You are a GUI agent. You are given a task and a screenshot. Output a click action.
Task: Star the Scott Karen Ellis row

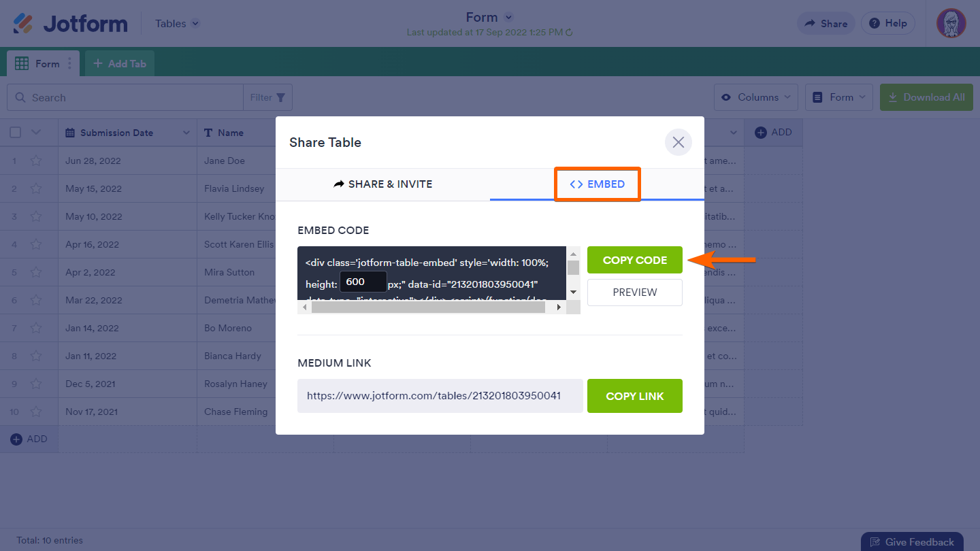(36, 244)
